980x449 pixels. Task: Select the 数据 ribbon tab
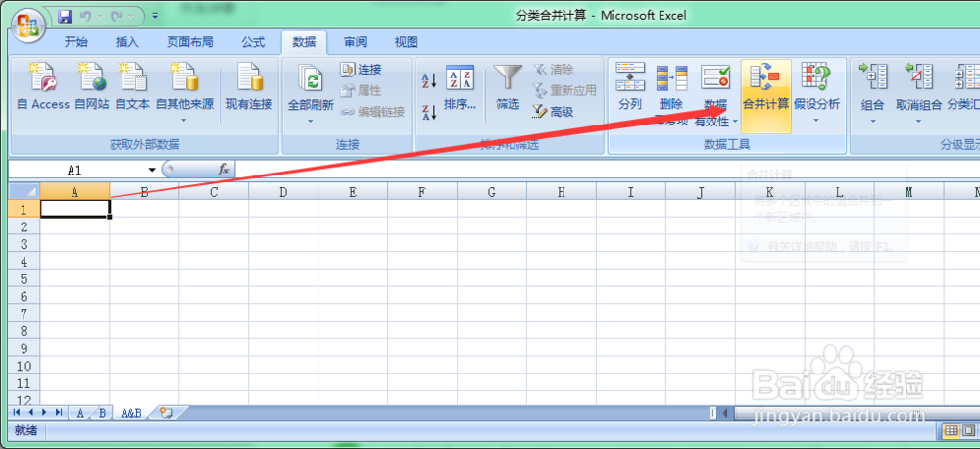(305, 42)
